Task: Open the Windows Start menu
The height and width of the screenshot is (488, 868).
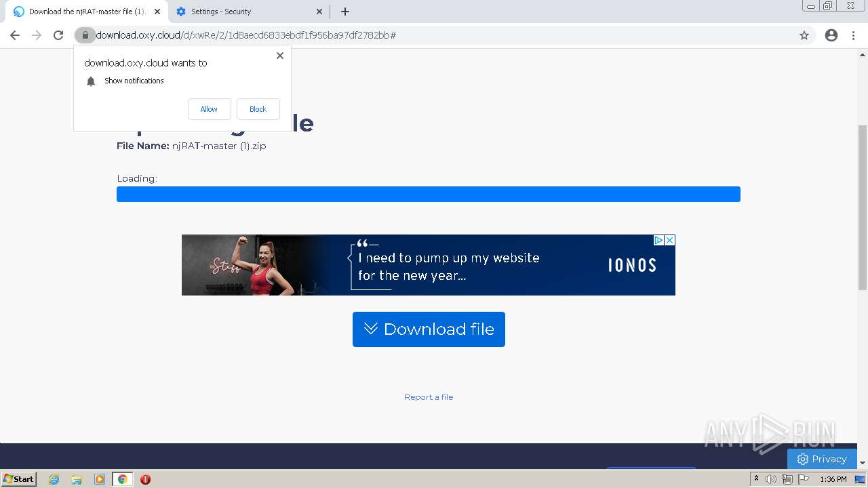Action: point(19,479)
